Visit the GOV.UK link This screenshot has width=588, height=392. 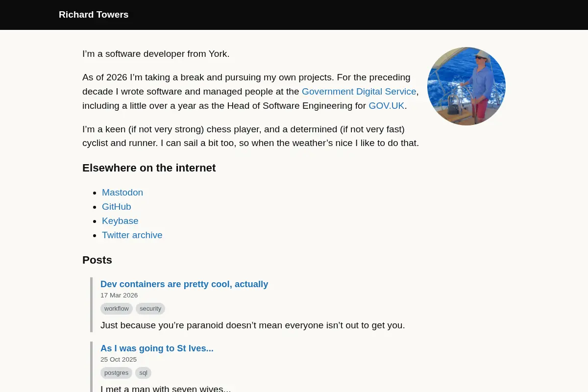[x=387, y=106]
